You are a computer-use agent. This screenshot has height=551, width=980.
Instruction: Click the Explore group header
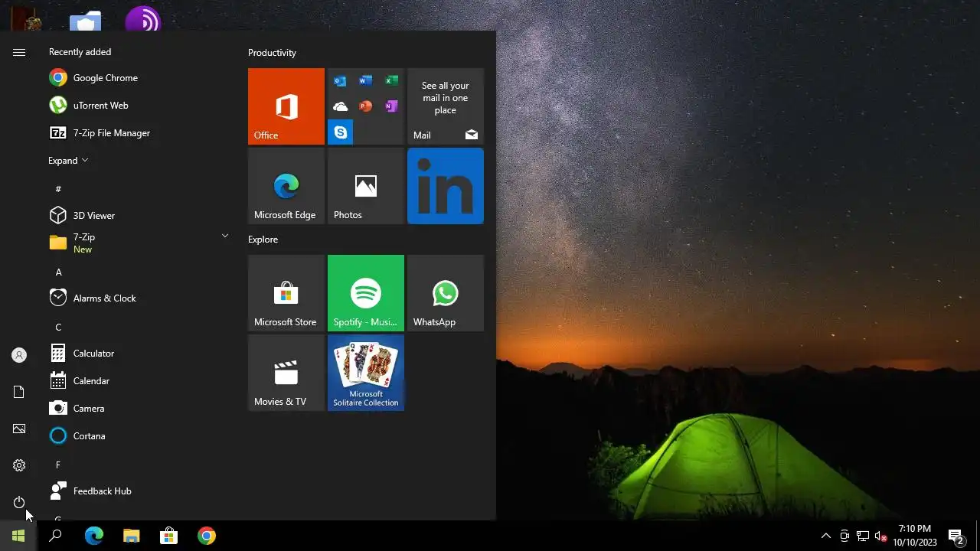(263, 240)
